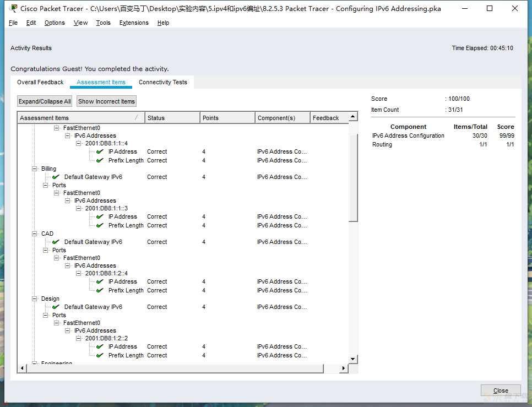Switch to the Connectivity Tests tab
This screenshot has height=407, width=532.
pyautogui.click(x=163, y=82)
